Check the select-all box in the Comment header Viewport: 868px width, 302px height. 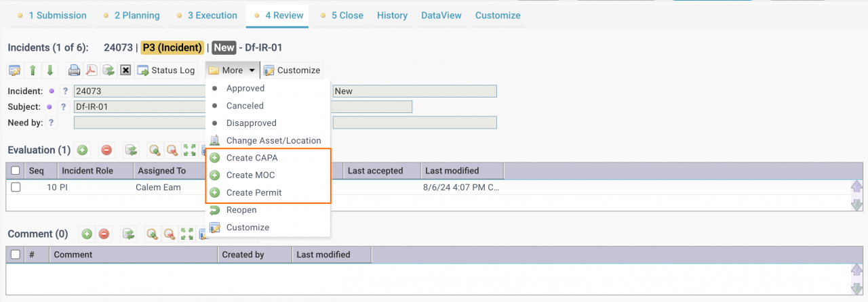pyautogui.click(x=16, y=255)
